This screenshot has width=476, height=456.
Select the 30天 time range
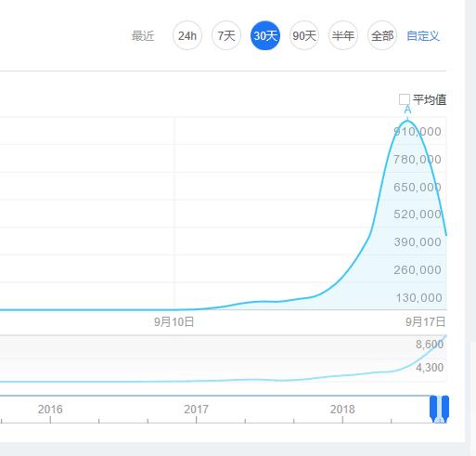(265, 35)
